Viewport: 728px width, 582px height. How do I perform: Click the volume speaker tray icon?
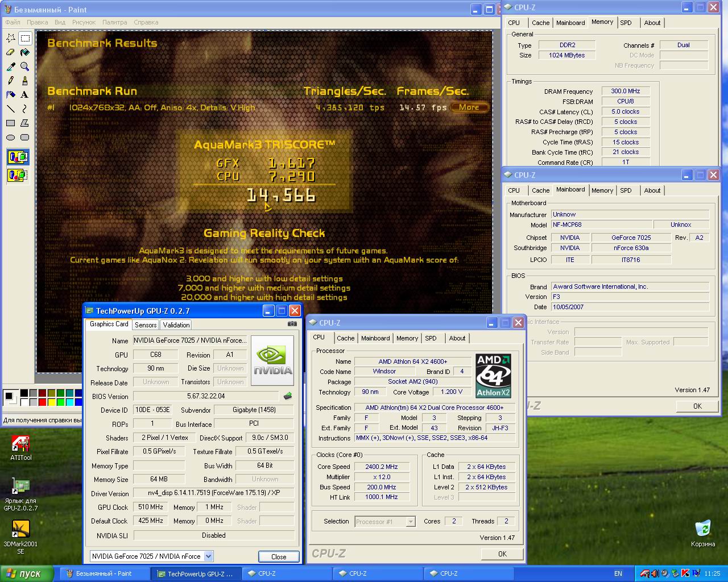[655, 573]
